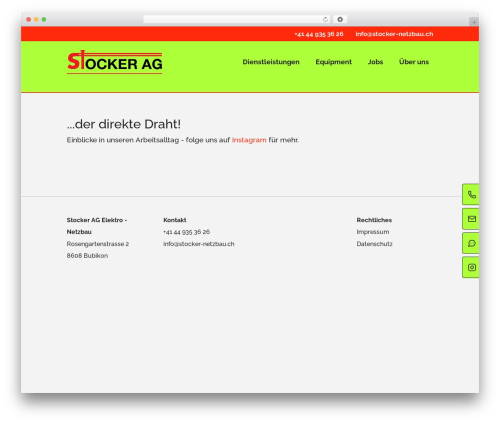Click the floating phone call icon

click(x=471, y=194)
